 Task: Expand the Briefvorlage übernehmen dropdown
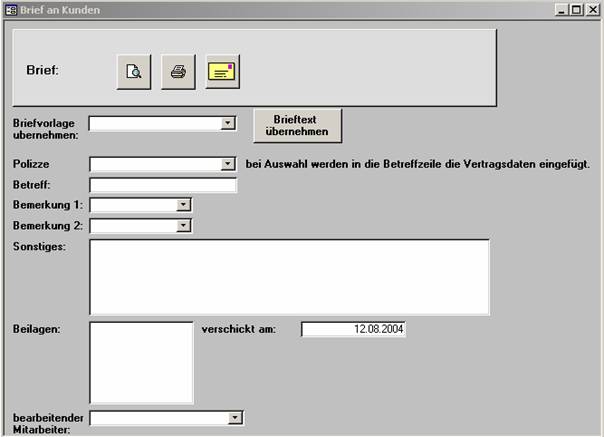pos(228,123)
